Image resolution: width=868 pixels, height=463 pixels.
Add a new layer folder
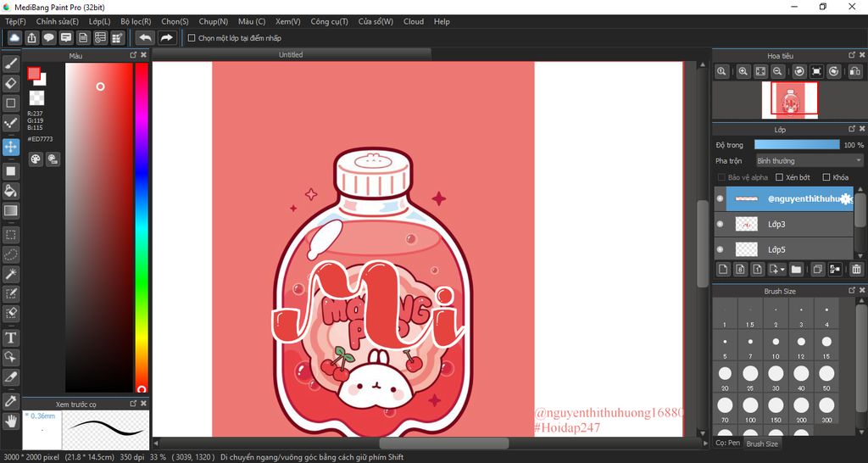click(796, 270)
